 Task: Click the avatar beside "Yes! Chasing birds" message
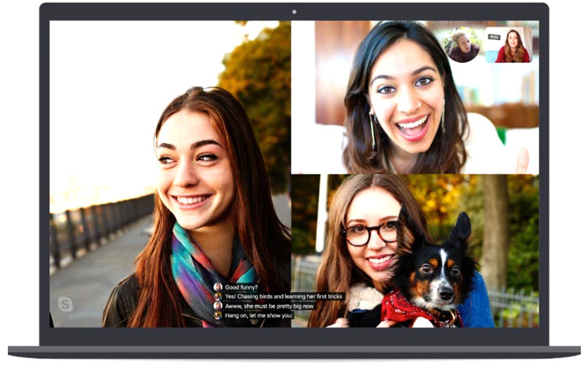click(x=218, y=296)
